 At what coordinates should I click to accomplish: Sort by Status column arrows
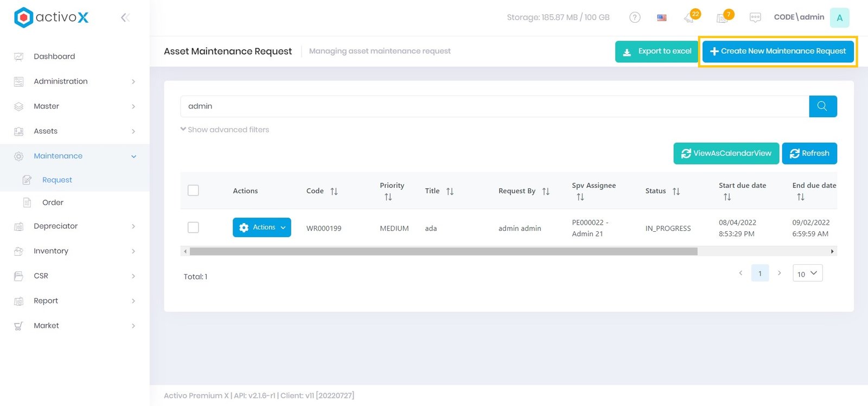pos(676,191)
